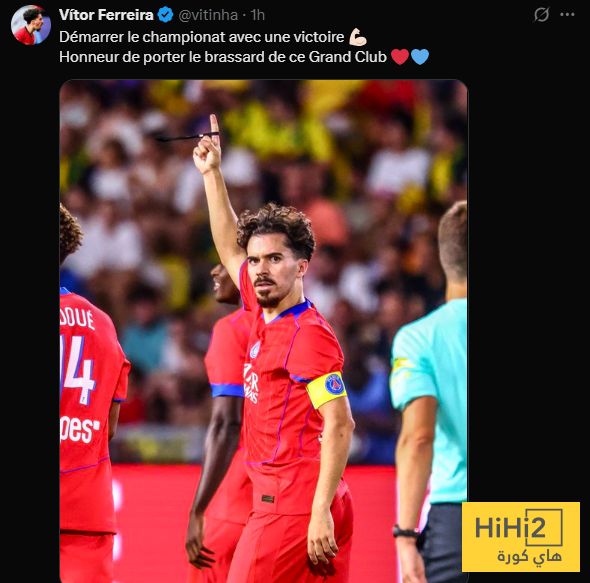Click the PSG crest on the armband

334,384
